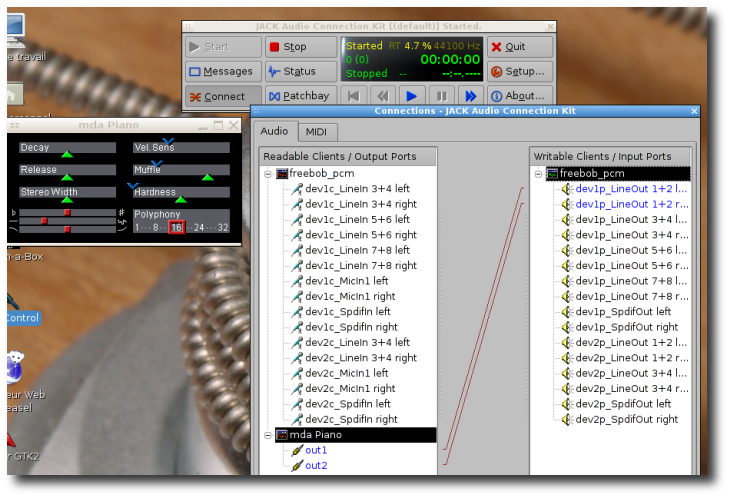Viewport: 730px width, 498px height.
Task: Select dev1c_MicIn1 left port icon
Action: (x=297, y=281)
